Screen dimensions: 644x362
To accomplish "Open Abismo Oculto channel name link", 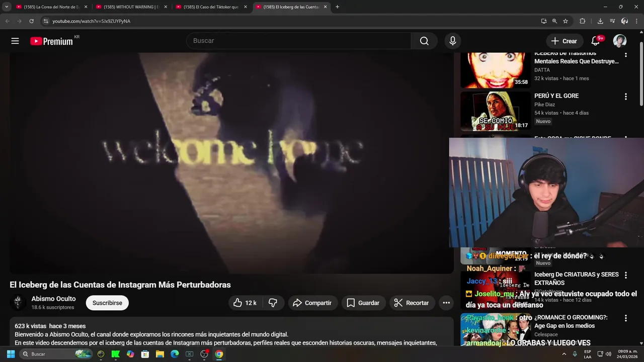I will 54,299.
